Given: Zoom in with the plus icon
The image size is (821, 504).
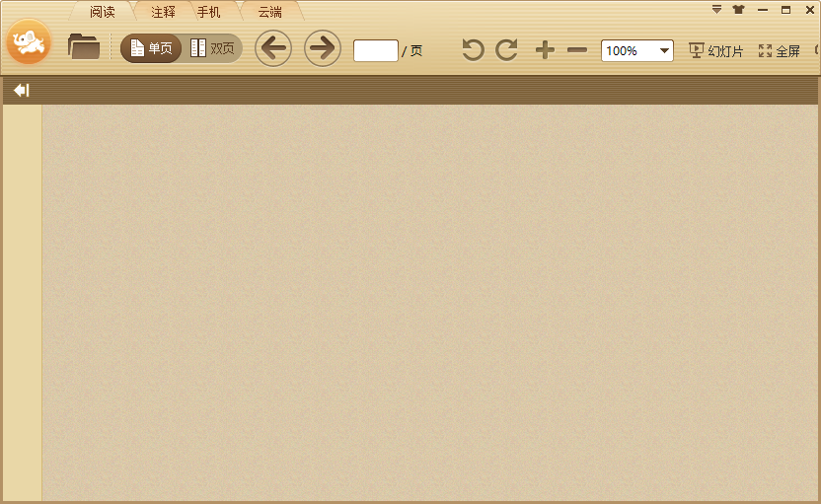Looking at the screenshot, I should point(545,50).
